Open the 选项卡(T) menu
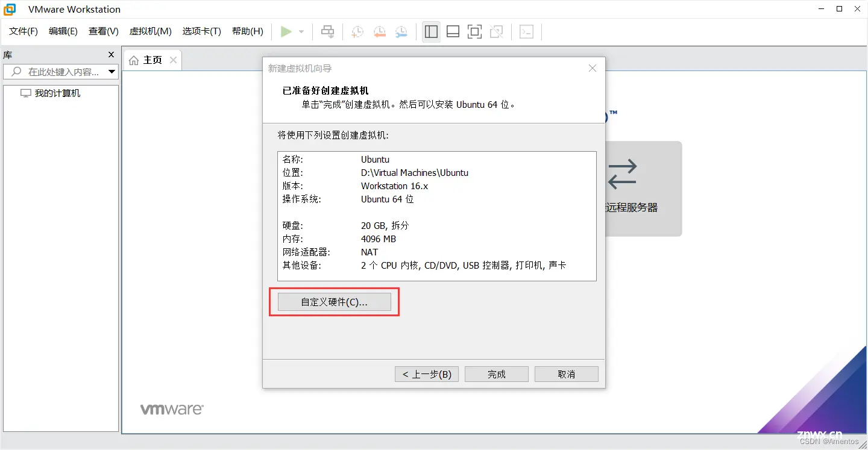 click(x=202, y=31)
